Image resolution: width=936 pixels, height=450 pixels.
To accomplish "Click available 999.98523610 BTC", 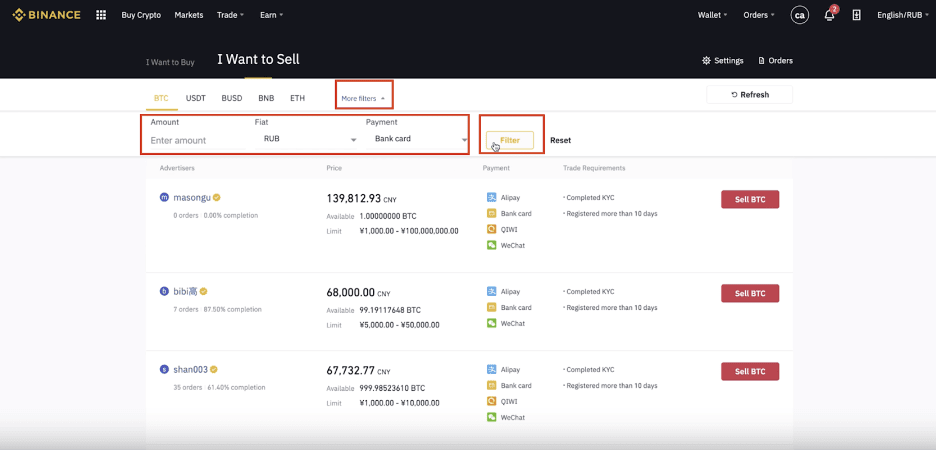I will (x=392, y=387).
